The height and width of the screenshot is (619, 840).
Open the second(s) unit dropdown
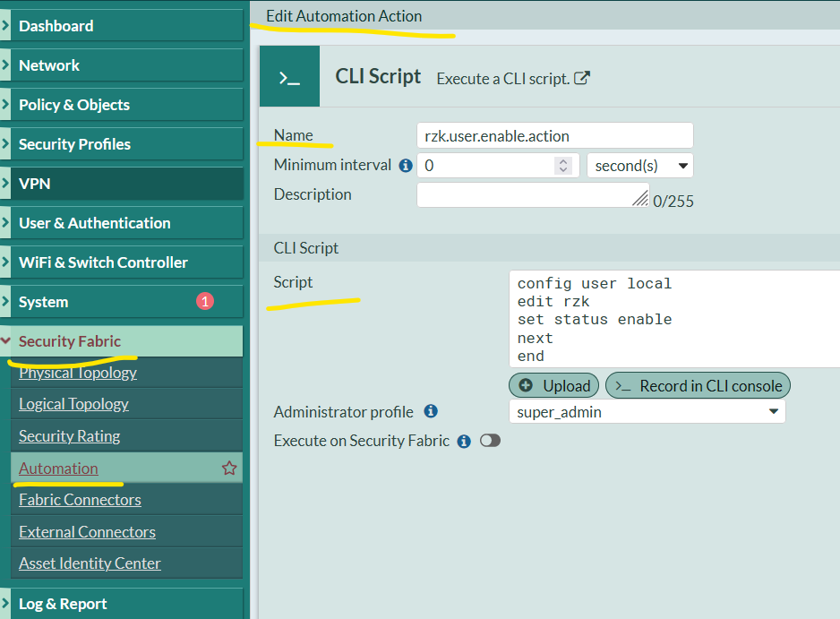(640, 166)
